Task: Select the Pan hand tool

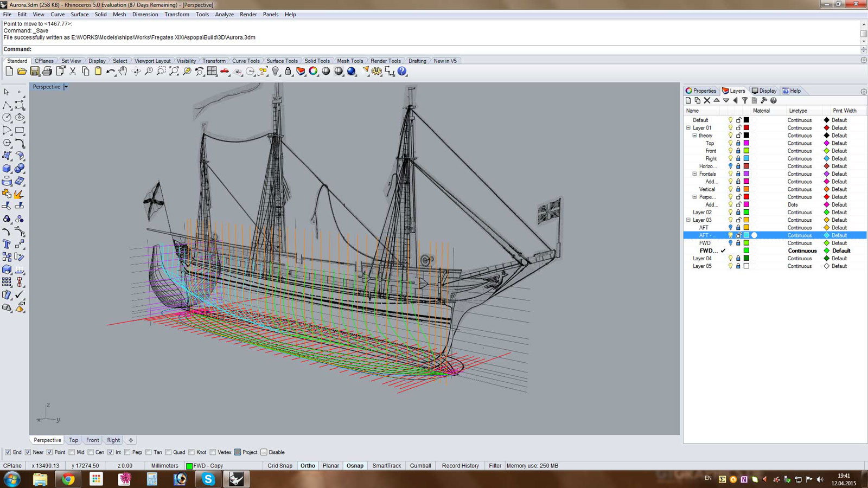Action: click(x=123, y=71)
